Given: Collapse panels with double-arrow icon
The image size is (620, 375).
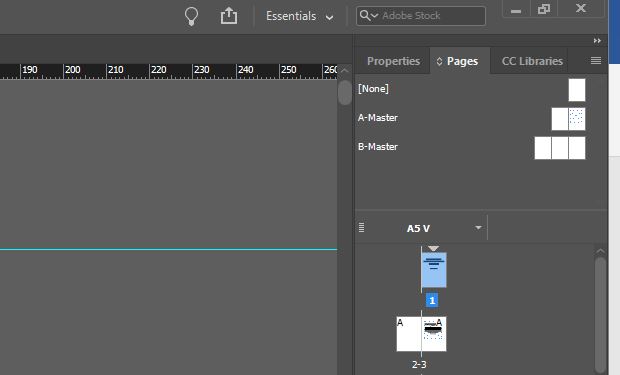Looking at the screenshot, I should pos(597,41).
